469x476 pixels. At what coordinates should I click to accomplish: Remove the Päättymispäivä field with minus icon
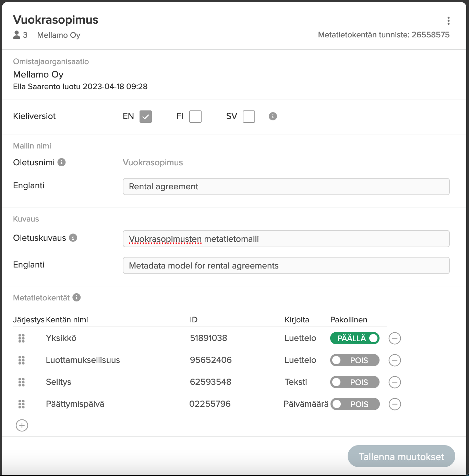coord(395,404)
